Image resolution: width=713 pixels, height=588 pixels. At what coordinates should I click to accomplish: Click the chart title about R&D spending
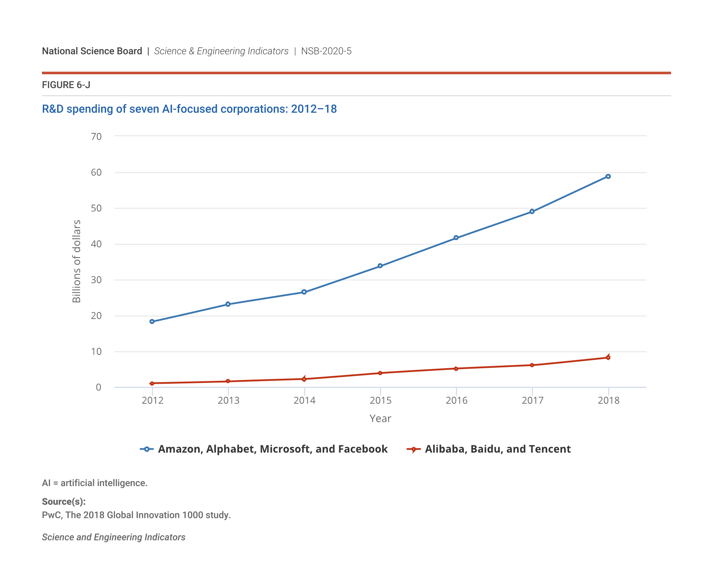coord(189,109)
